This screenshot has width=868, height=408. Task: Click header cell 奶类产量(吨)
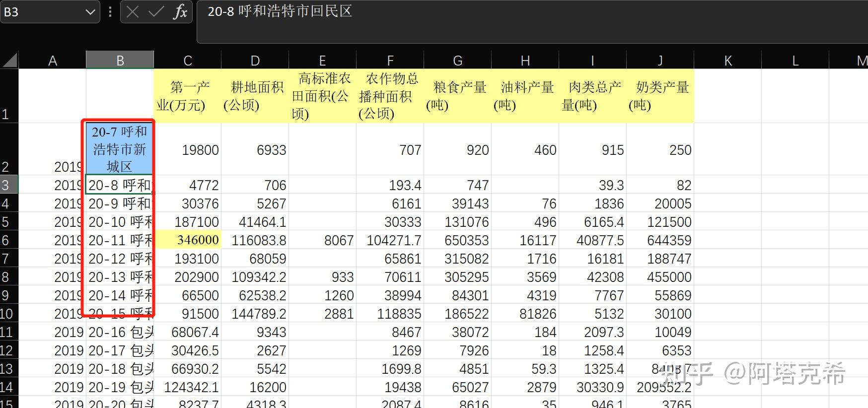click(x=660, y=96)
